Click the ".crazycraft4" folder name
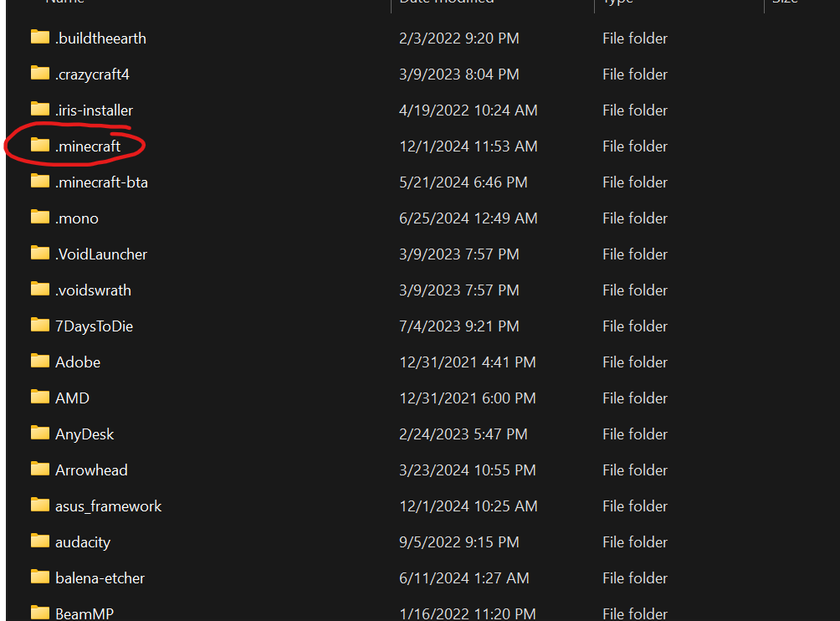 click(x=92, y=74)
